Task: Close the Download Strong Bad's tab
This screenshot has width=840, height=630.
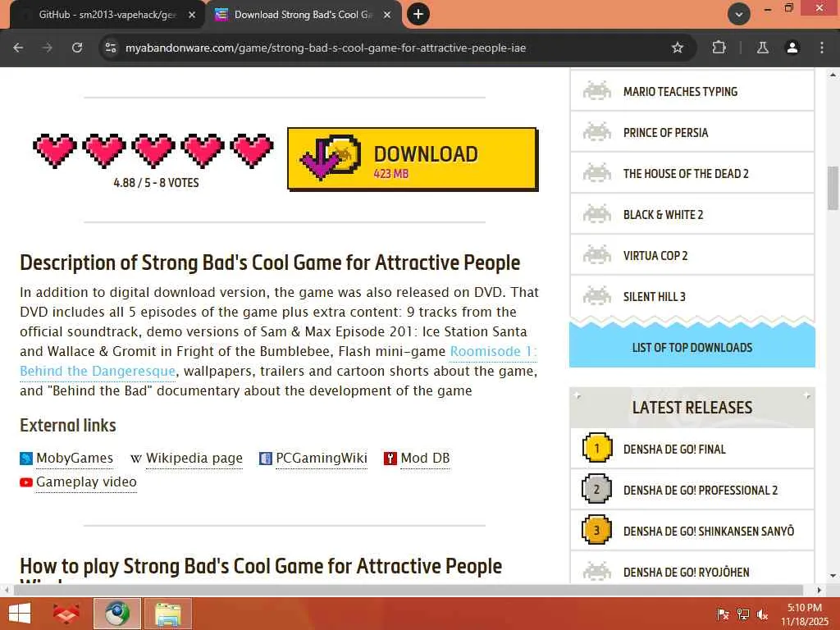Action: pyautogui.click(x=387, y=15)
